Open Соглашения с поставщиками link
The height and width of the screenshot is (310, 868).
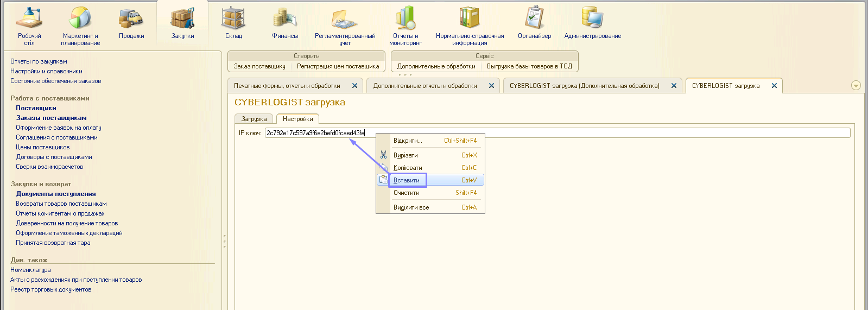(56, 137)
